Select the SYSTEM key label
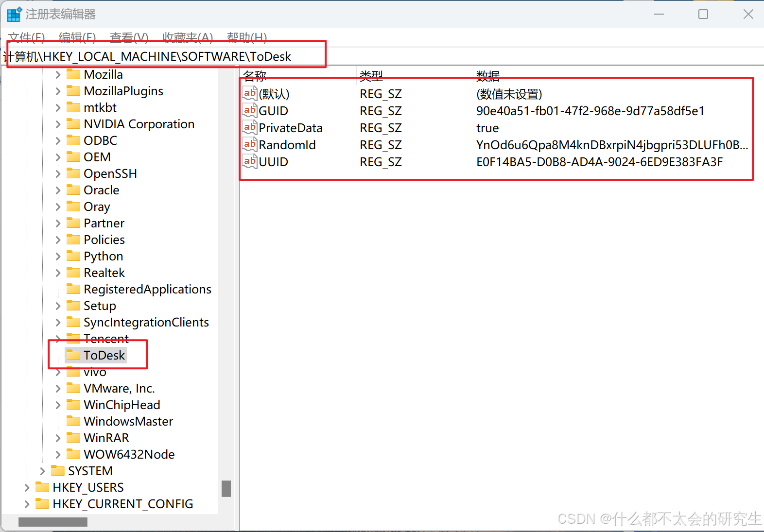The height and width of the screenshot is (532, 764). coord(90,471)
